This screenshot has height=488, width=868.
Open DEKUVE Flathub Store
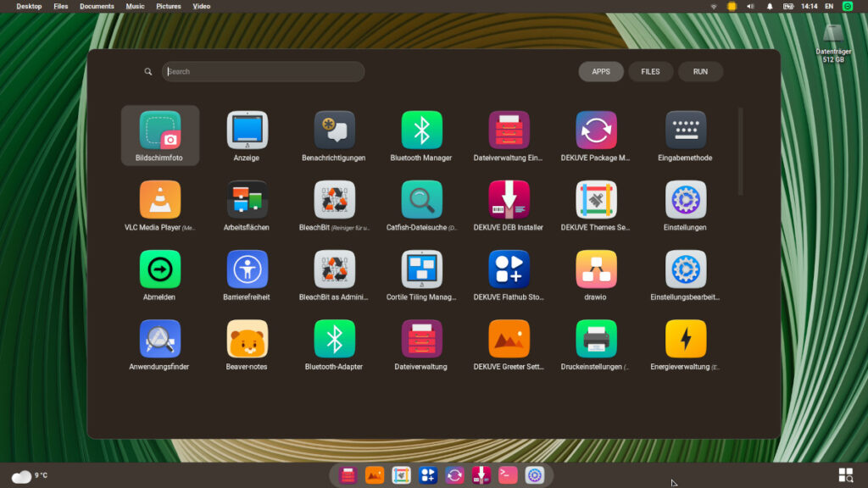coord(509,269)
